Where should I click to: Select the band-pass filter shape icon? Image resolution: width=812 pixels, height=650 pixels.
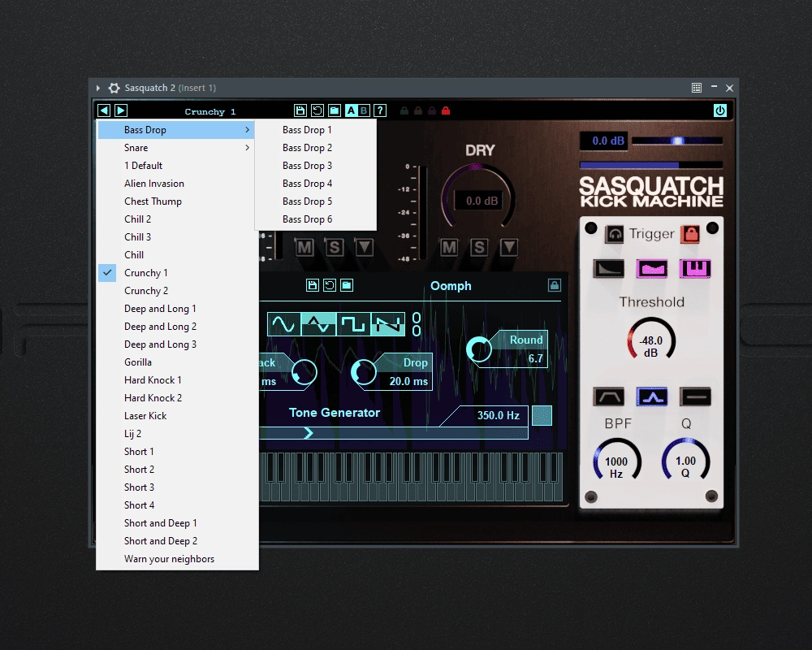tap(608, 397)
